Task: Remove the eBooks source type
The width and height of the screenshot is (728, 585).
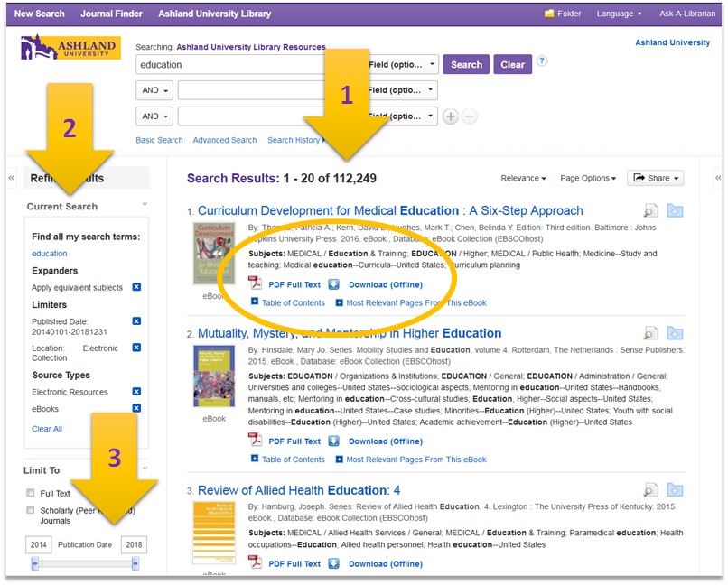Action: [x=136, y=408]
